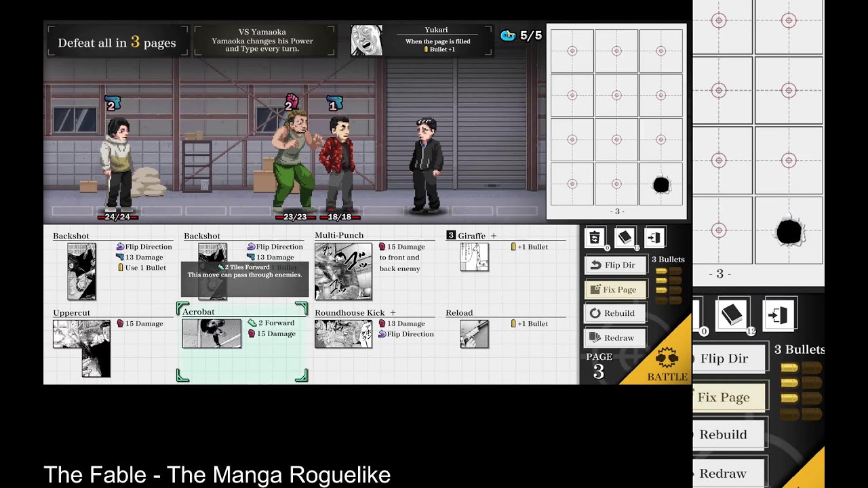Click the 24/24 health bar
The image size is (868, 488).
point(117,217)
